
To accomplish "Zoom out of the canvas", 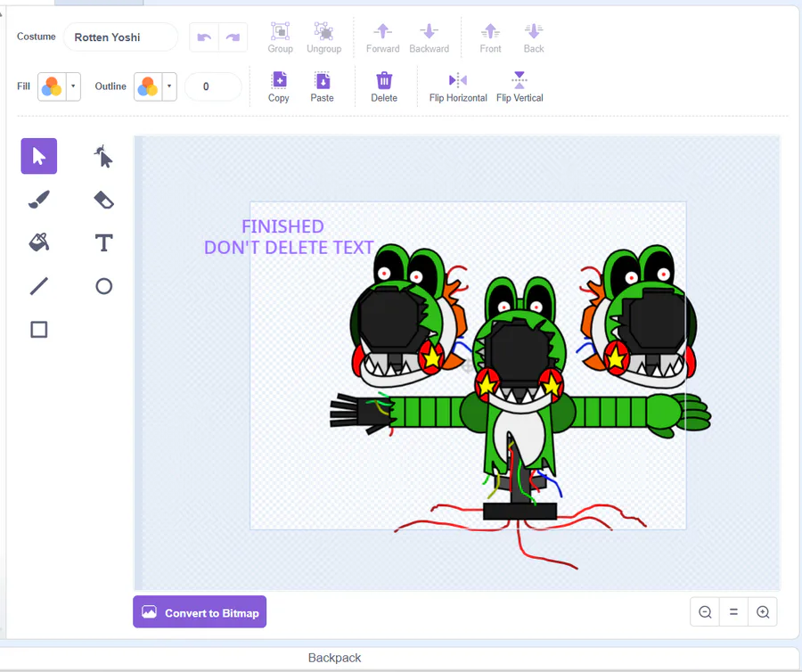I will click(705, 611).
